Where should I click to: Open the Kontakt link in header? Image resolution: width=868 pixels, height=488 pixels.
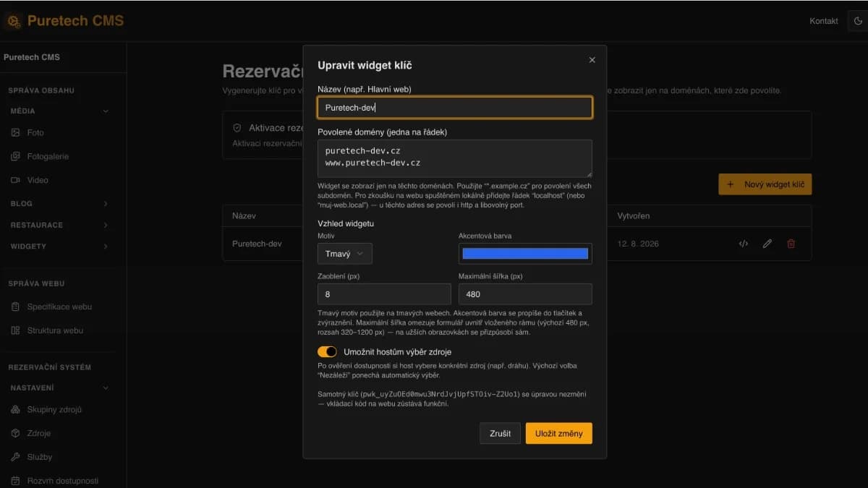tap(824, 21)
